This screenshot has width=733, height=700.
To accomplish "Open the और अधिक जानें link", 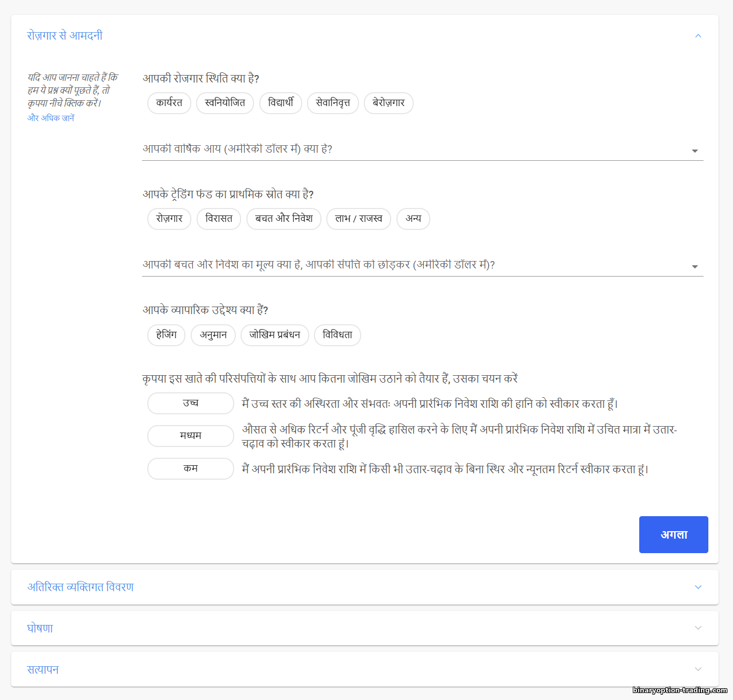I will (x=51, y=118).
